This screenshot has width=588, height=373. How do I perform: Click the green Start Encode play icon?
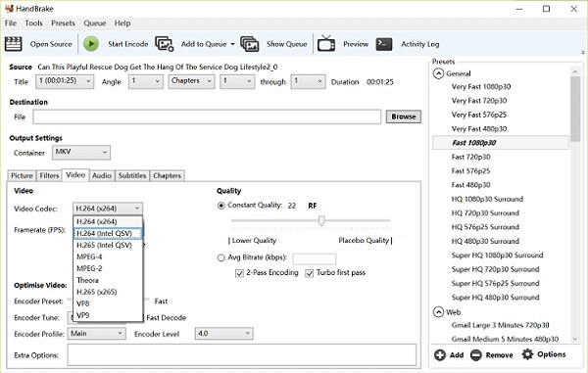click(91, 44)
